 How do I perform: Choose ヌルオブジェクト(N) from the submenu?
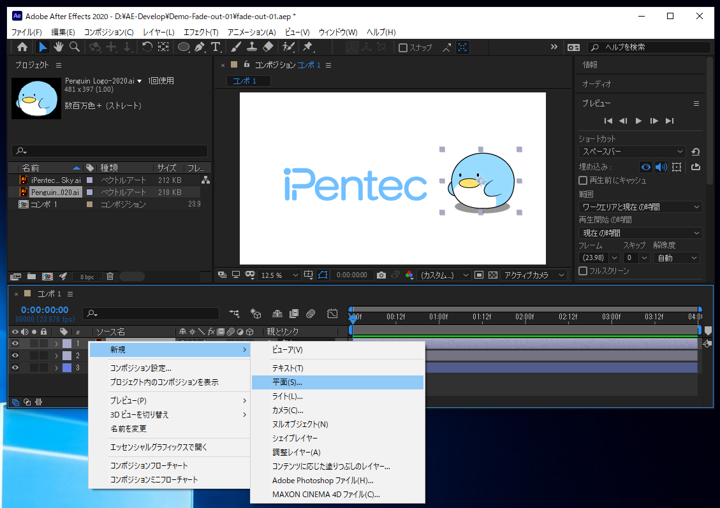(338, 424)
